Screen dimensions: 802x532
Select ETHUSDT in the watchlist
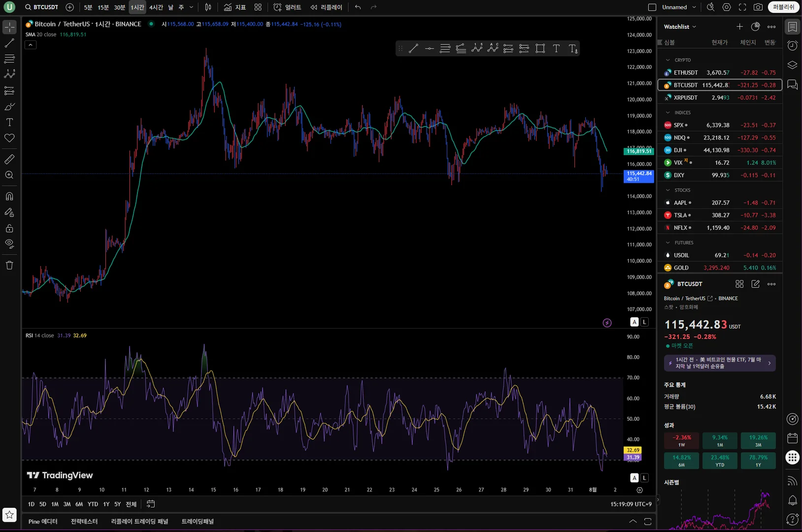point(685,72)
